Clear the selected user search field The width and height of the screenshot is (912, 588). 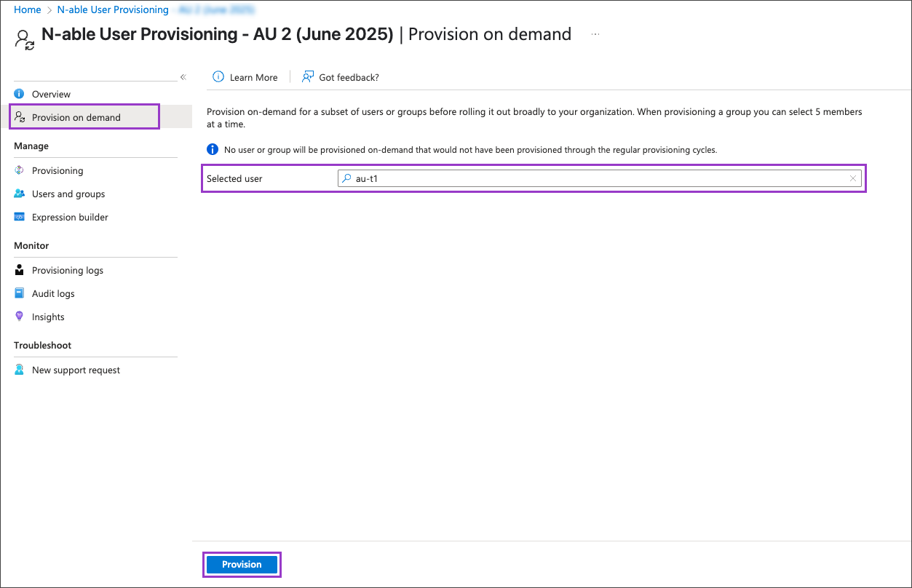[x=852, y=179]
